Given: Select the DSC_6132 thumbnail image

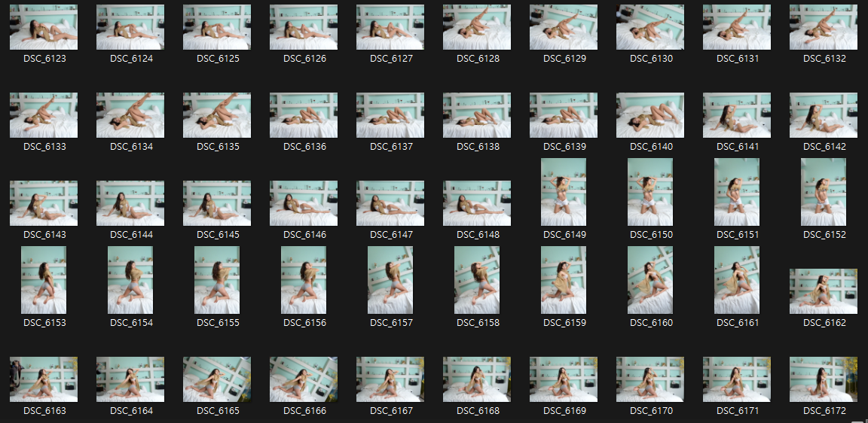Looking at the screenshot, I should click(824, 28).
